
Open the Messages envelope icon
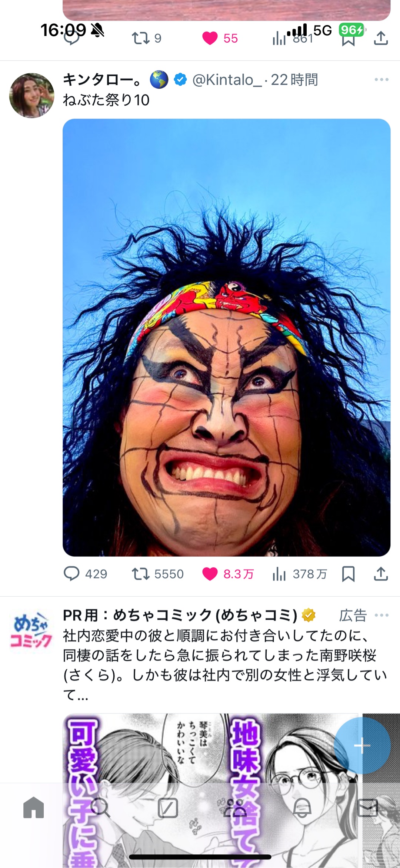[367, 808]
